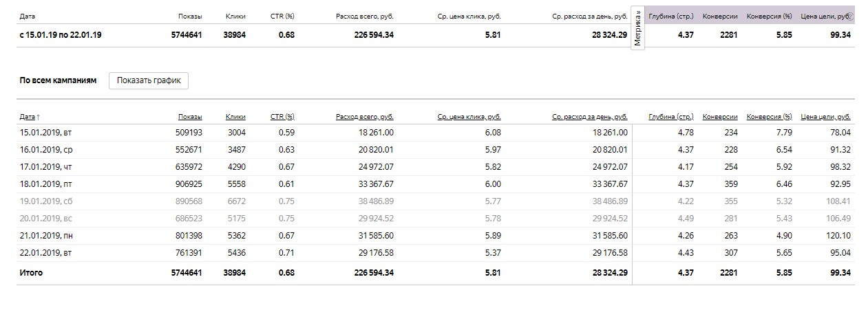Viewport: 868px width, 310px height.
Task: Sort by the CTR (%) column header
Action: point(282,117)
